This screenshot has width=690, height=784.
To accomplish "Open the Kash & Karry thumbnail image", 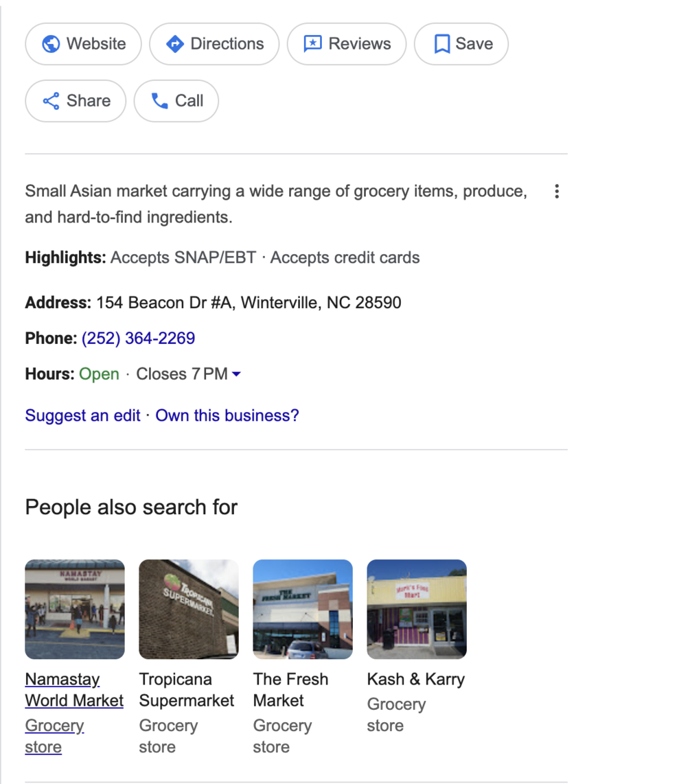I will click(x=417, y=609).
